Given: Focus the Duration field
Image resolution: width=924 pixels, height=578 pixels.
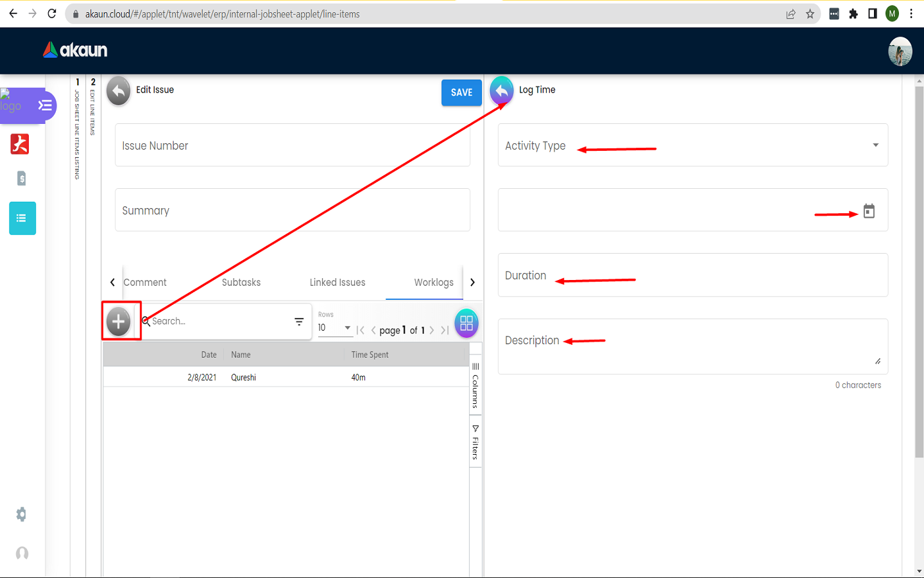Looking at the screenshot, I should [693, 275].
